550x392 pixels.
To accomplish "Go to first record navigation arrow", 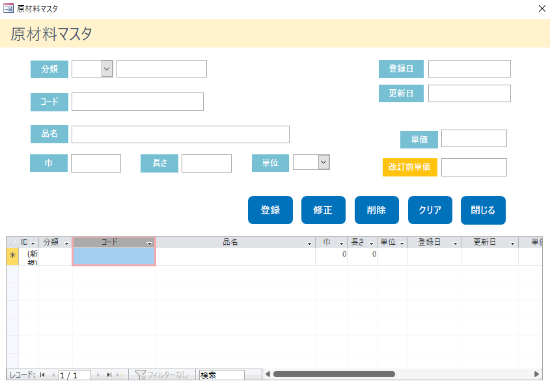I will point(42,375).
